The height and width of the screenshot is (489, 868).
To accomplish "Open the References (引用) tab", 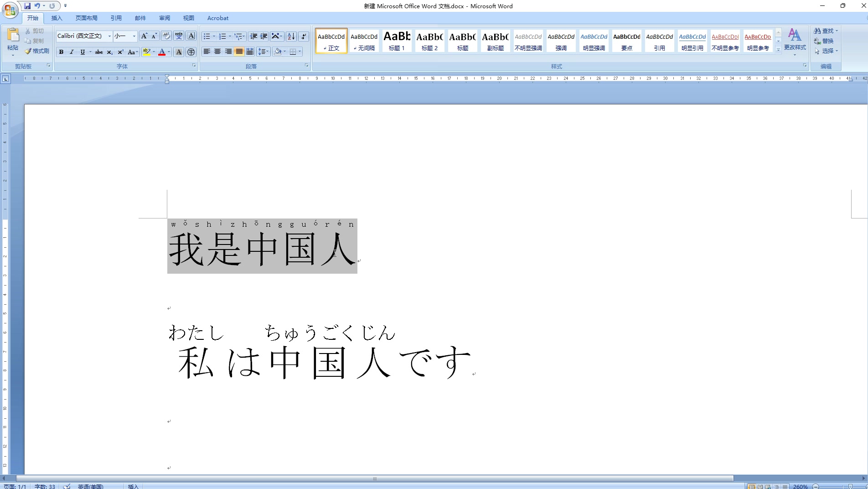I will tap(116, 18).
